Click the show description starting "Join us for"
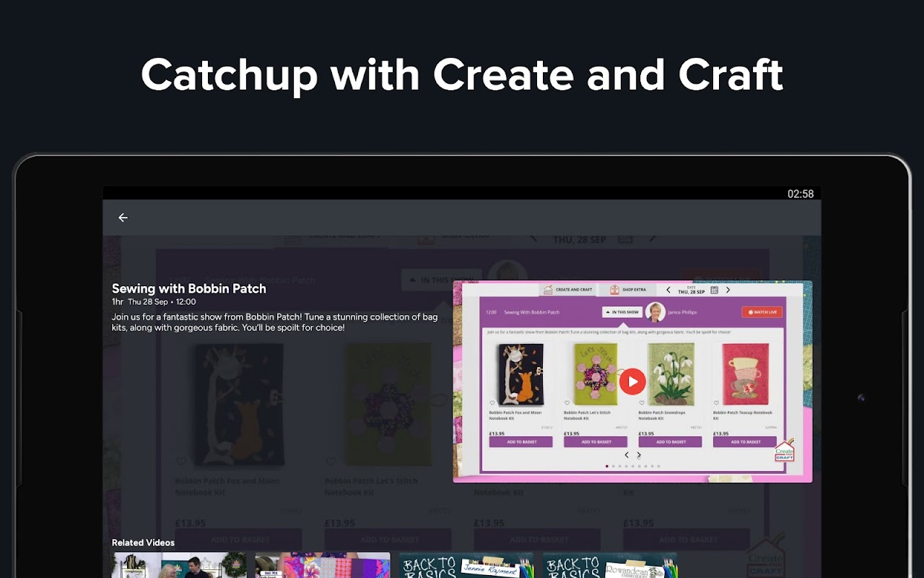Image resolution: width=924 pixels, height=578 pixels. click(274, 322)
